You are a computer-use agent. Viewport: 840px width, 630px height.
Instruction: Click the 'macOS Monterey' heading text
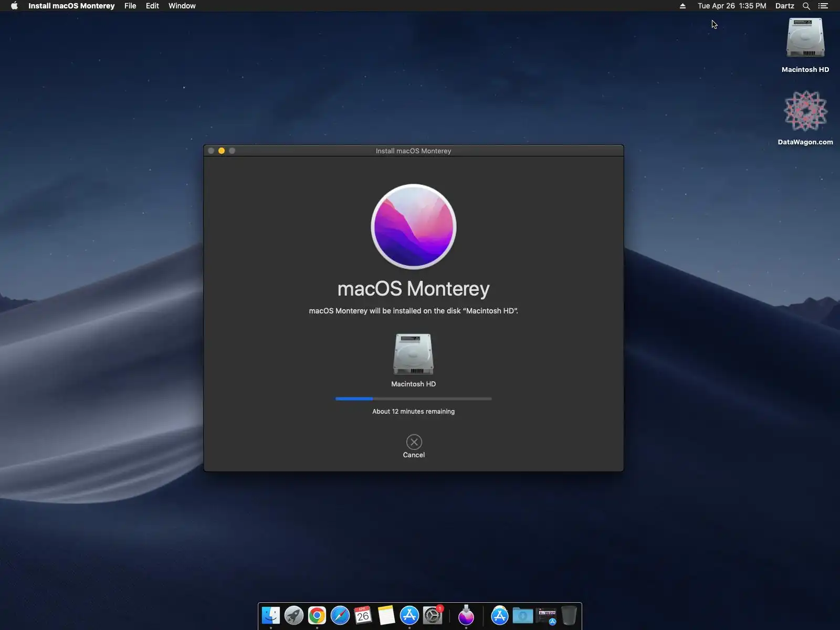click(414, 289)
